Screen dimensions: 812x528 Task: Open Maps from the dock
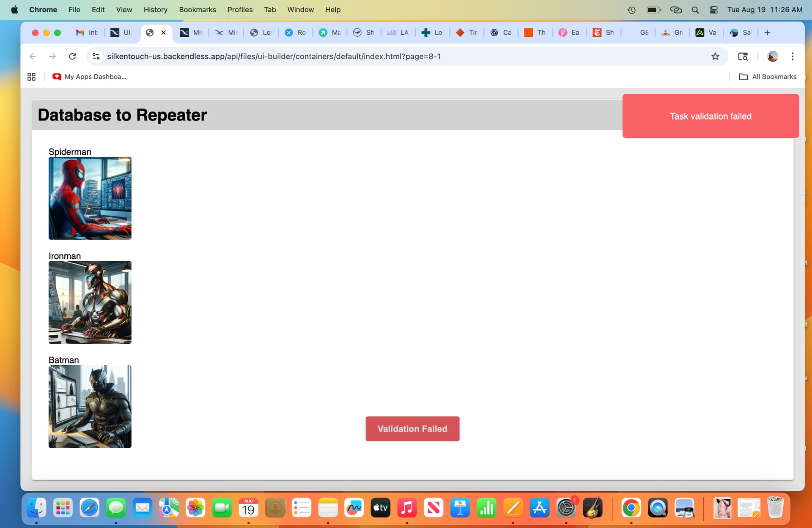point(169,508)
